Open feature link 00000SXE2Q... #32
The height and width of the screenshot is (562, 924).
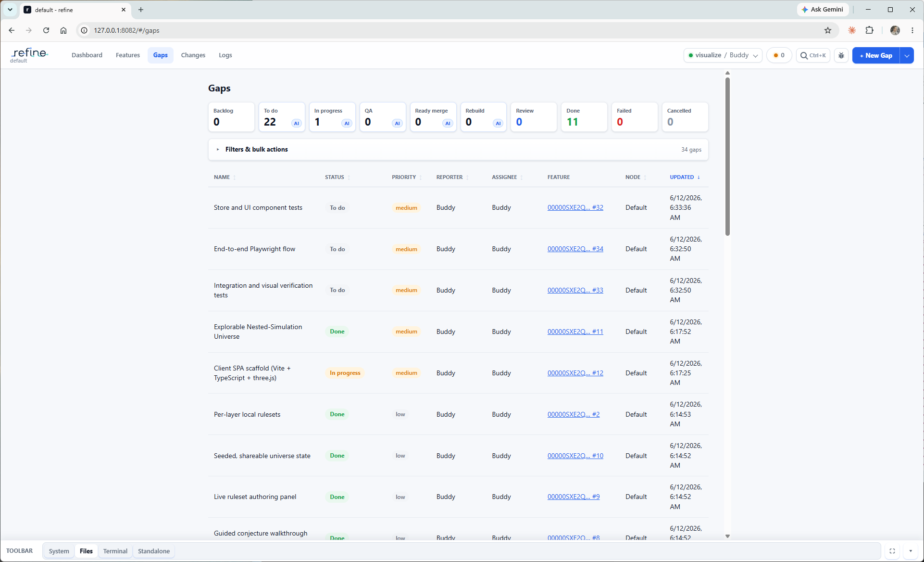(575, 207)
